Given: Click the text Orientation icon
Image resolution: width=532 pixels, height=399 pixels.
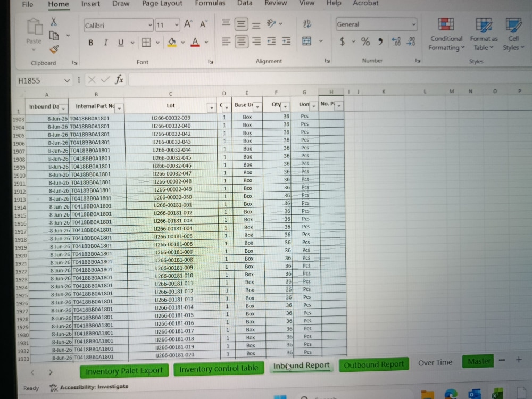Looking at the screenshot, I should [x=271, y=23].
